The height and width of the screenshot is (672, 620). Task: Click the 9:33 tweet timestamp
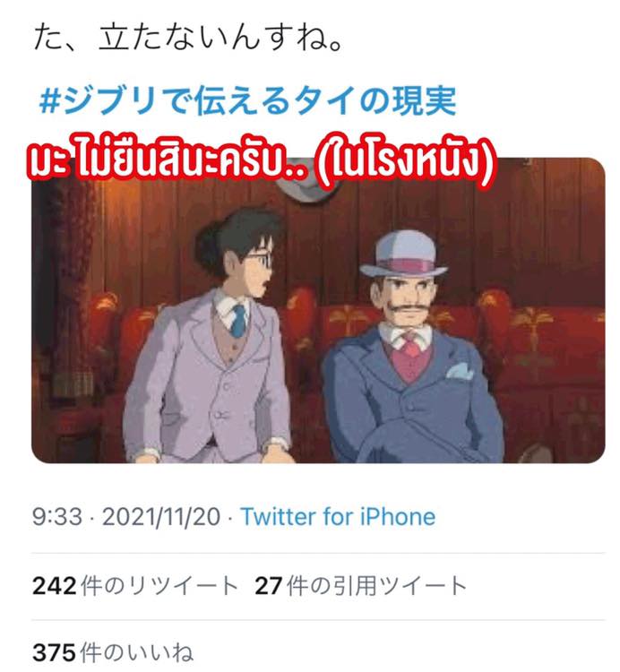pos(57,516)
